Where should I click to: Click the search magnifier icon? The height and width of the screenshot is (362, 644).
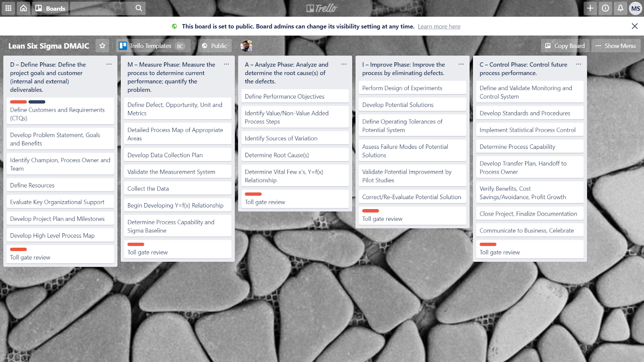point(138,8)
